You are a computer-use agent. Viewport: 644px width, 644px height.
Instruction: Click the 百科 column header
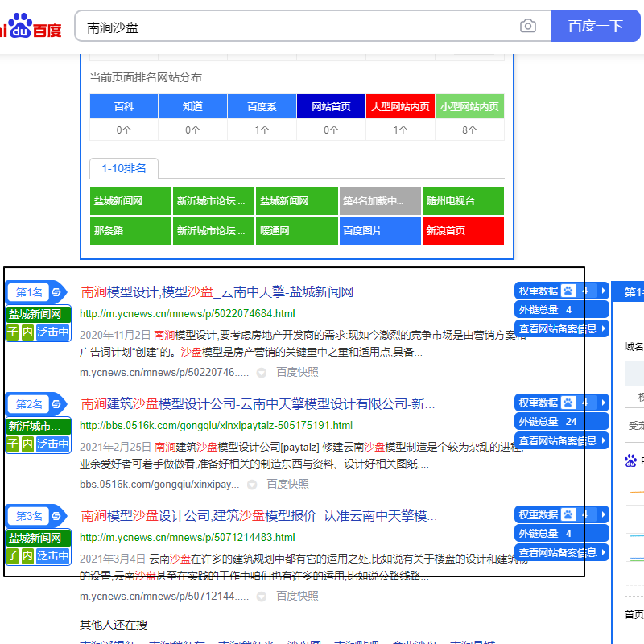(124, 107)
